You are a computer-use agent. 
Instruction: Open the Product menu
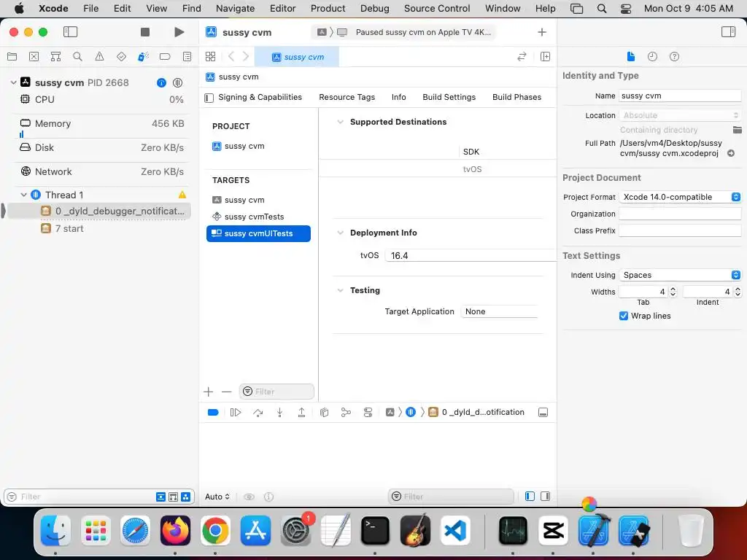coord(328,8)
